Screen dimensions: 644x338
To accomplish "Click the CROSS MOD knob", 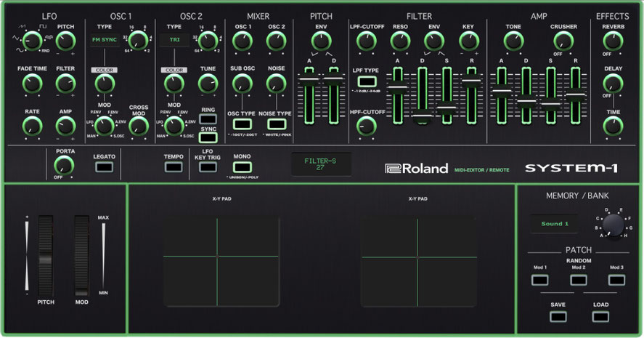I will 139,126.
